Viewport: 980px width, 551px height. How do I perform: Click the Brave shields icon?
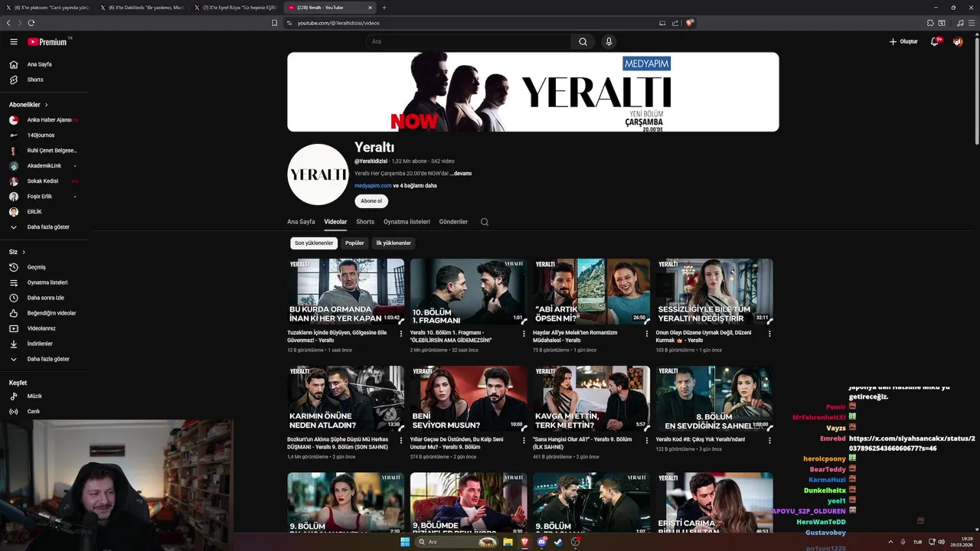pos(690,23)
